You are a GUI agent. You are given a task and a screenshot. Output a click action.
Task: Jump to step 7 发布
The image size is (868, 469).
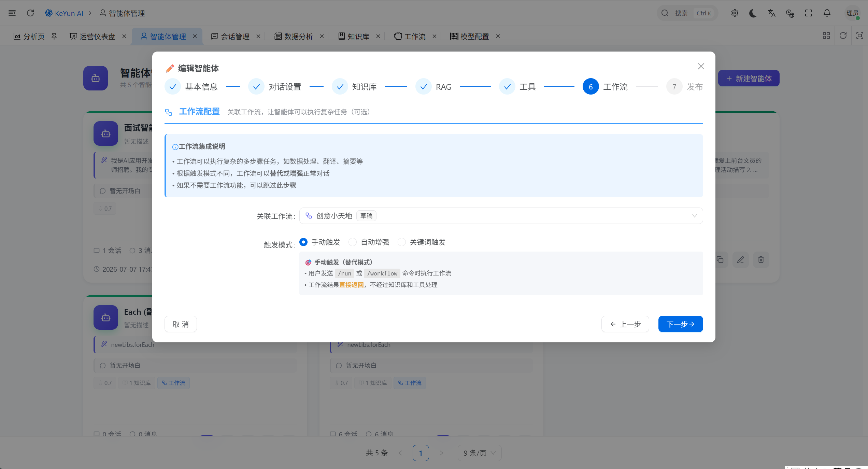[x=685, y=87]
